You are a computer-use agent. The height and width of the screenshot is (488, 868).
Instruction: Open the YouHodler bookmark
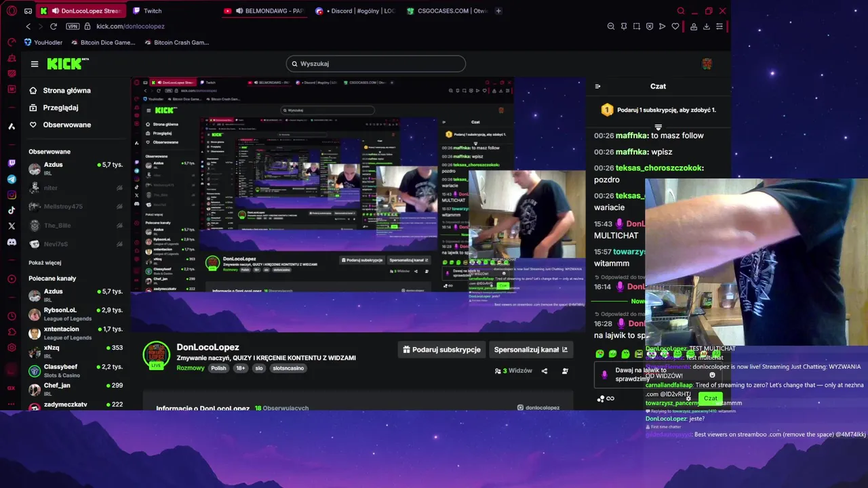43,42
